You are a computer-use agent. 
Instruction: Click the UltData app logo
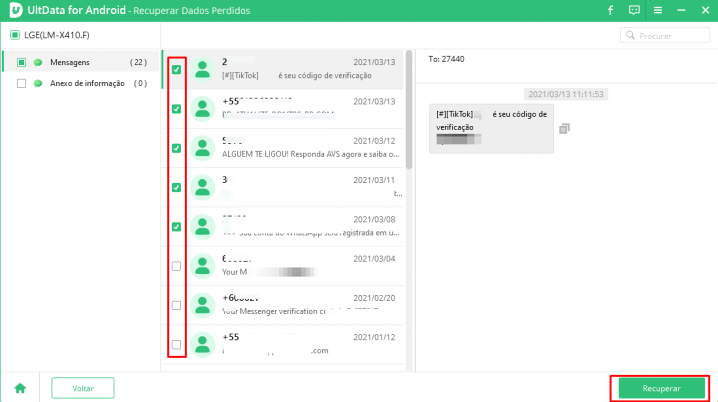point(15,11)
